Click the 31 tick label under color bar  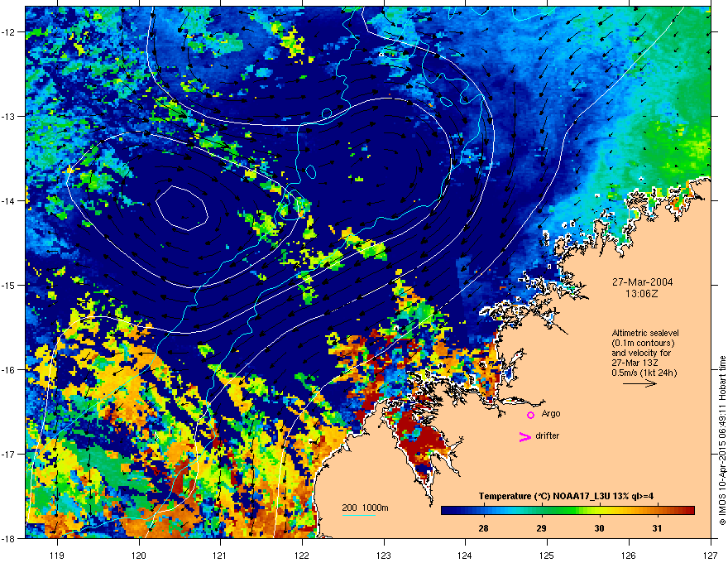[x=657, y=528]
